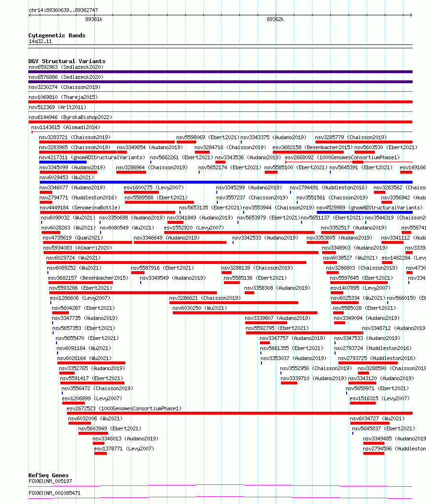
Task: Click the blue bar of nsv6029453
Action: click(226, 182)
